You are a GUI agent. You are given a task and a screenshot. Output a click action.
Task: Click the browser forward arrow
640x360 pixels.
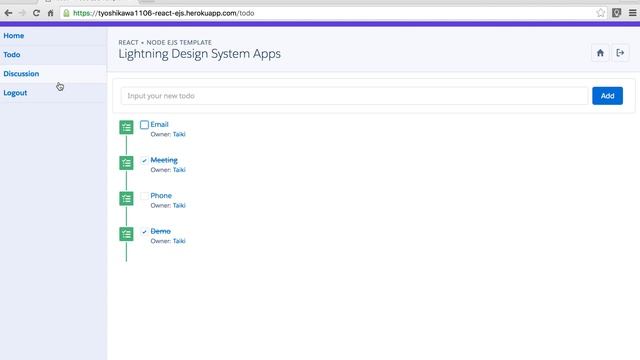point(22,13)
